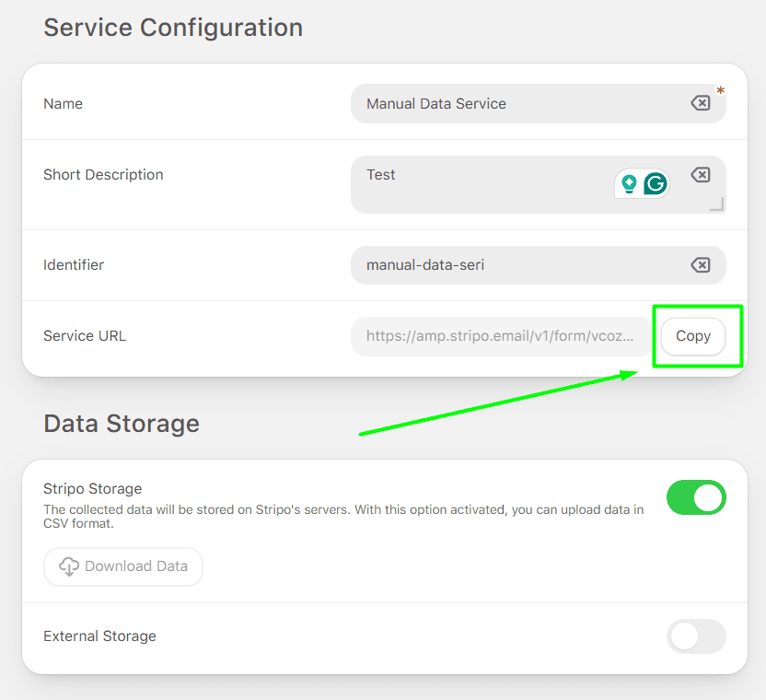Image resolution: width=766 pixels, height=700 pixels.
Task: Enable the External Storage toggle
Action: (696, 636)
